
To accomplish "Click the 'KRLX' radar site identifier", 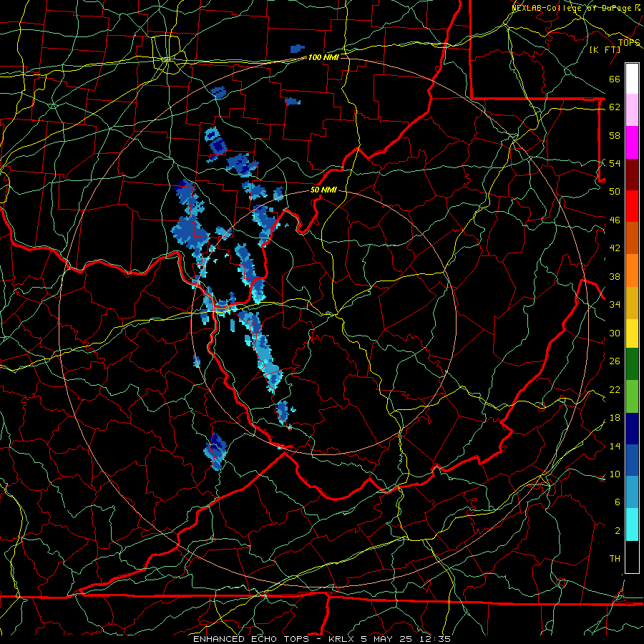I will click(x=342, y=639).
